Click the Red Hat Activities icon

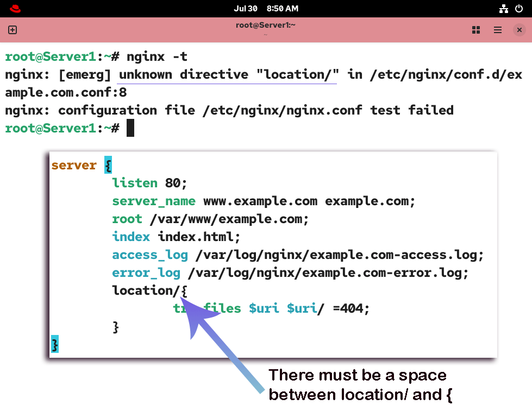(x=15, y=9)
